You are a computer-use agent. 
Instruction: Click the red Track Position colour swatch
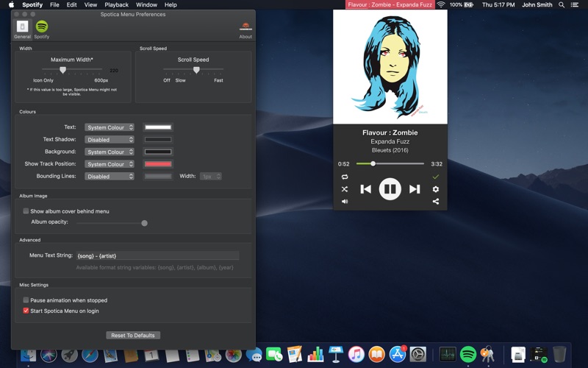tap(158, 164)
